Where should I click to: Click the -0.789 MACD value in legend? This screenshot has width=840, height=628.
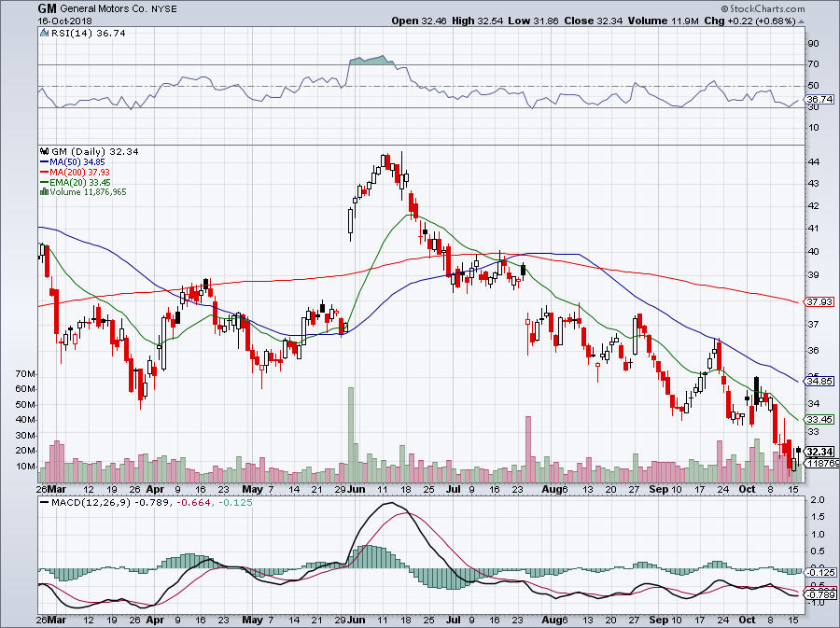[x=151, y=503]
